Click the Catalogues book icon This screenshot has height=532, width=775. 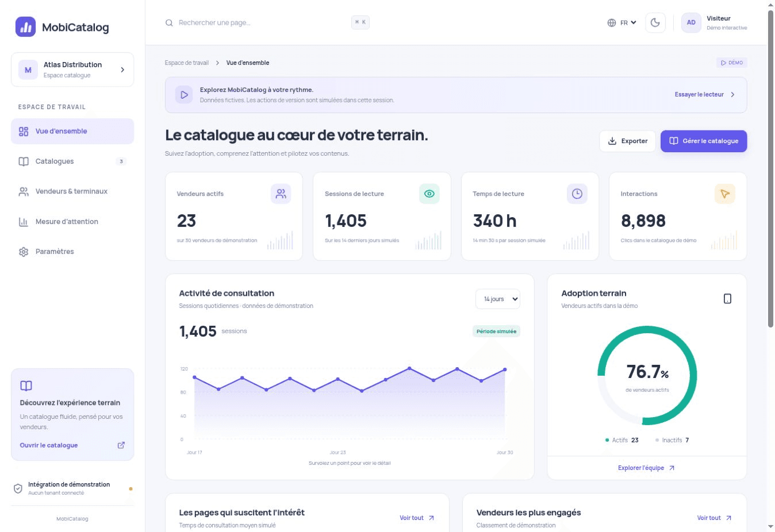(24, 161)
